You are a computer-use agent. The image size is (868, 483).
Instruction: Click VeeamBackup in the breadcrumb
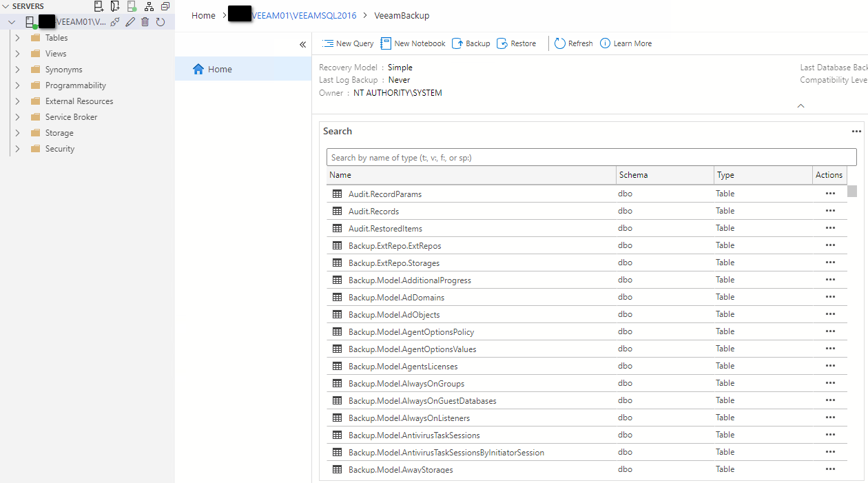pos(402,15)
